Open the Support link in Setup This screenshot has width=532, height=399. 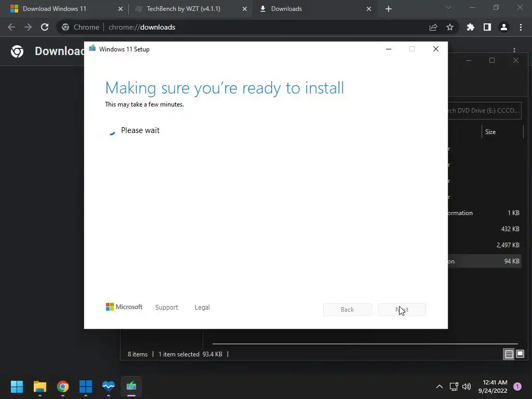[167, 308]
